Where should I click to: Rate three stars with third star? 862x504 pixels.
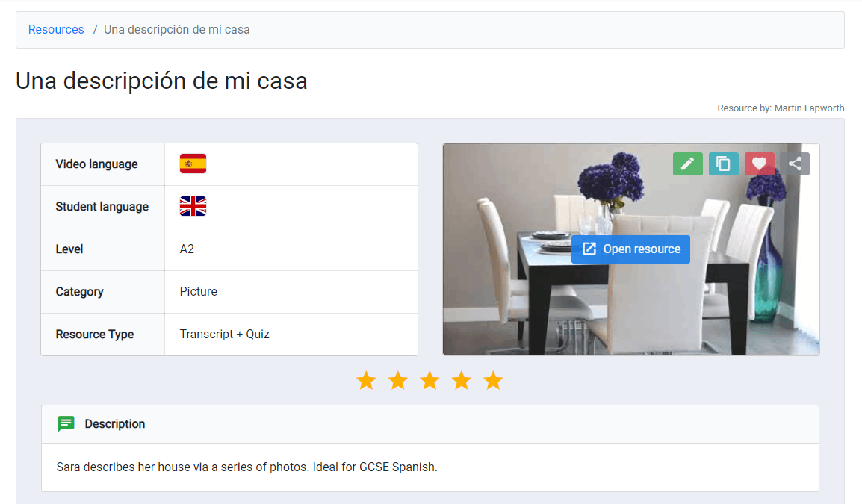coord(430,380)
